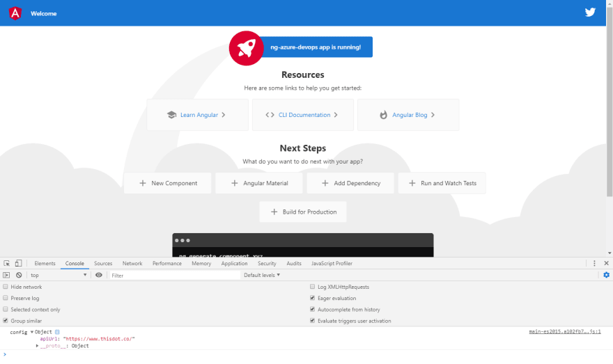Viewport: 613px width, 364px height.
Task: Click the chevron after CLI Documentation
Action: pyautogui.click(x=336, y=115)
